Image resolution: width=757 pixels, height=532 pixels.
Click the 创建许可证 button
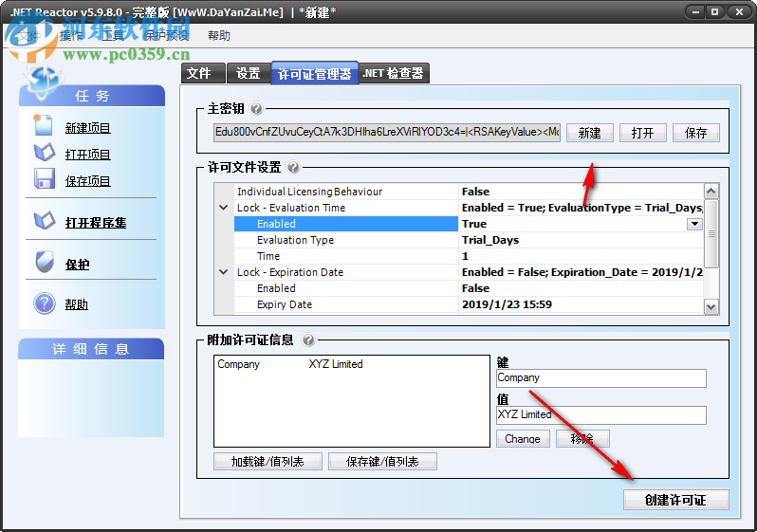point(675,500)
